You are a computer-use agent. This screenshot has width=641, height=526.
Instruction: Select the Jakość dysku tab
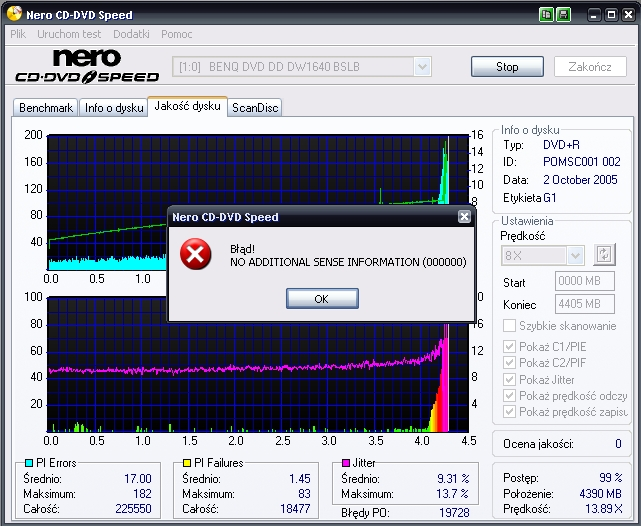pyautogui.click(x=187, y=106)
